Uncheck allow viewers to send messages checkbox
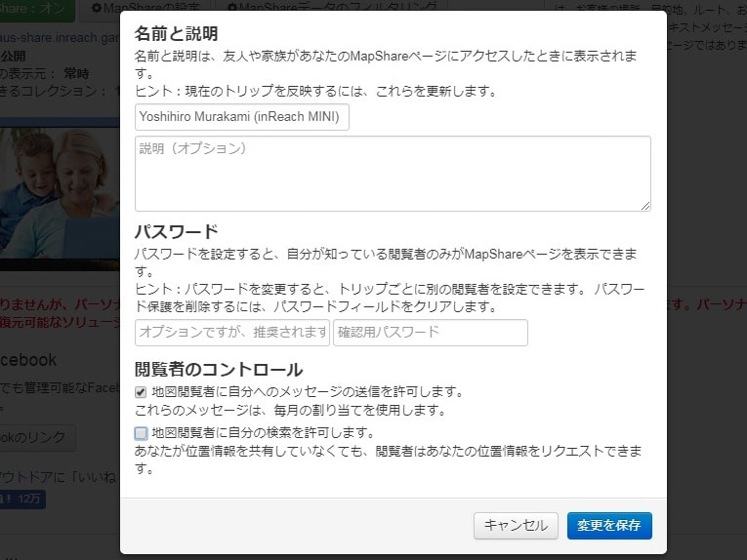 click(141, 392)
